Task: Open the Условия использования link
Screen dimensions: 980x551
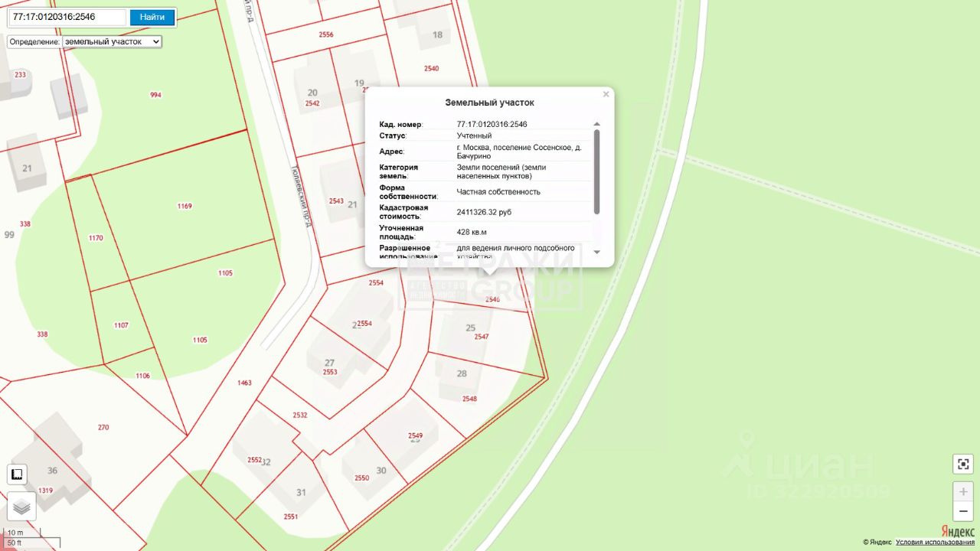Action: [935, 543]
